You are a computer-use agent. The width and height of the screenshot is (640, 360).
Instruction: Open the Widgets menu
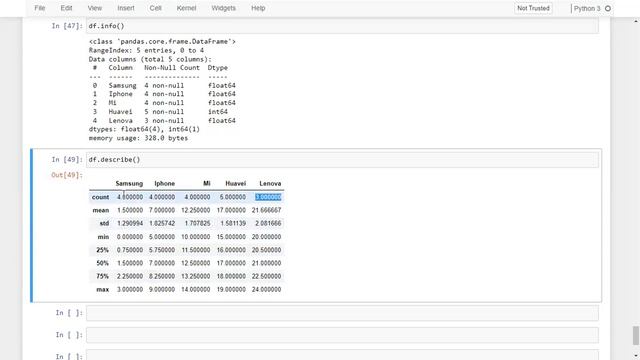tap(223, 8)
